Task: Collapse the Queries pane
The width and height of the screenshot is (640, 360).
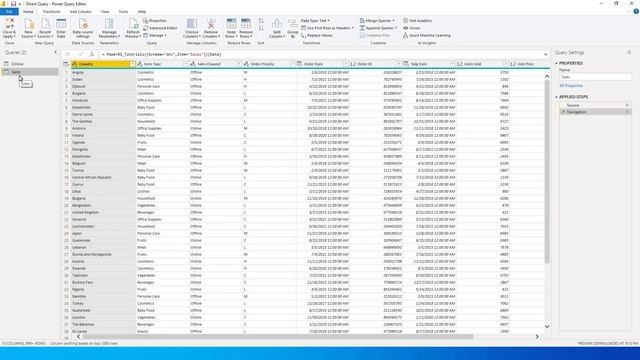Action: [x=56, y=52]
